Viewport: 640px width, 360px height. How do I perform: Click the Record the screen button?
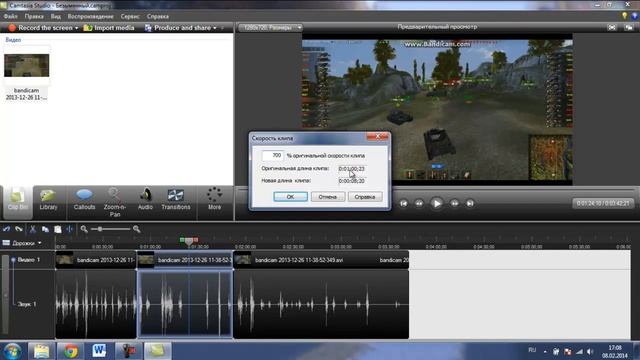(x=41, y=28)
